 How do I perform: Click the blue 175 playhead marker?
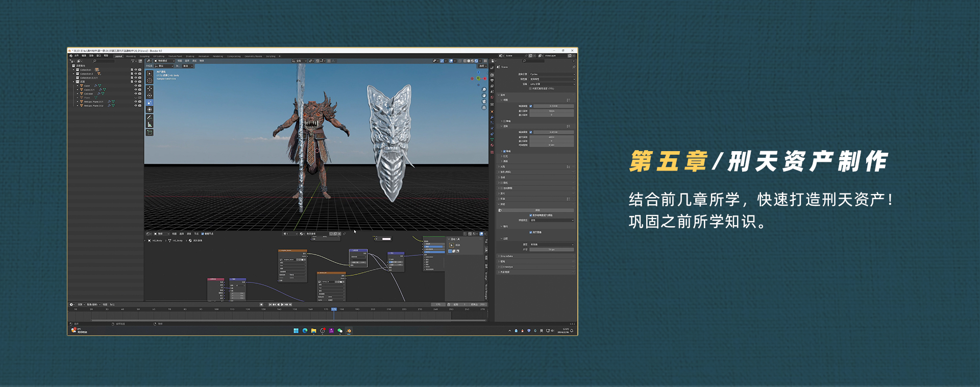tap(334, 309)
